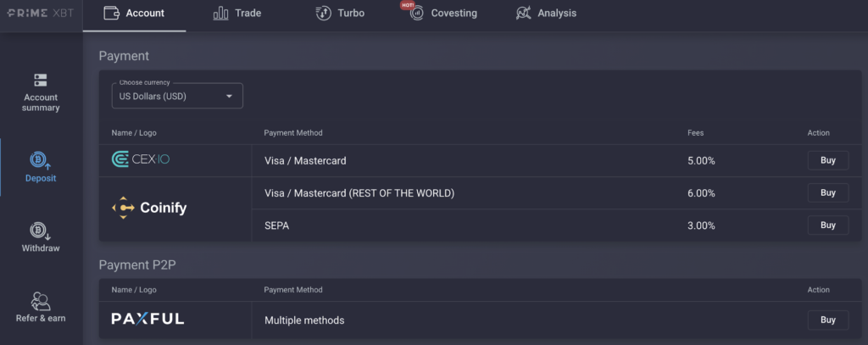Click the Turbo gauge icon
868x345 pixels.
[x=323, y=14]
